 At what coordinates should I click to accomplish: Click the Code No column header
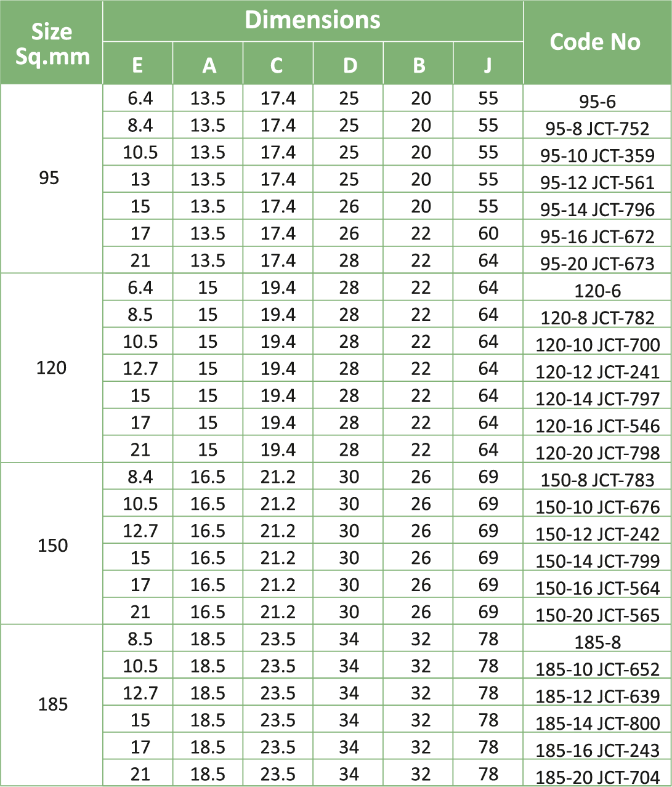(x=595, y=42)
